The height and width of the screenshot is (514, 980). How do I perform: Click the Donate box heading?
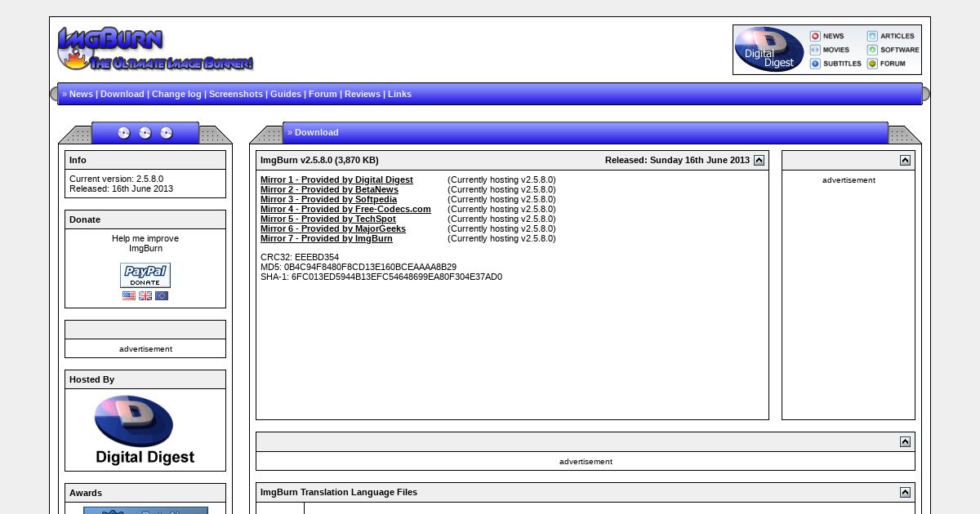tap(85, 219)
